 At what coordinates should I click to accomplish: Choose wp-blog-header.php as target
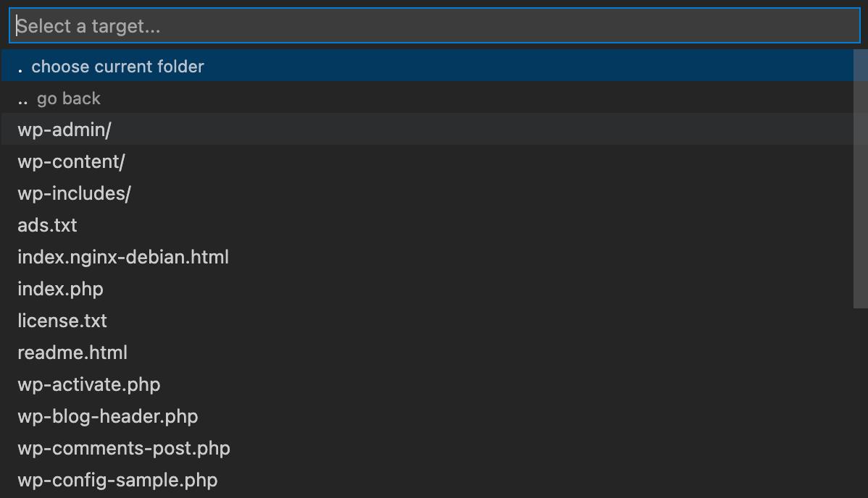[107, 416]
